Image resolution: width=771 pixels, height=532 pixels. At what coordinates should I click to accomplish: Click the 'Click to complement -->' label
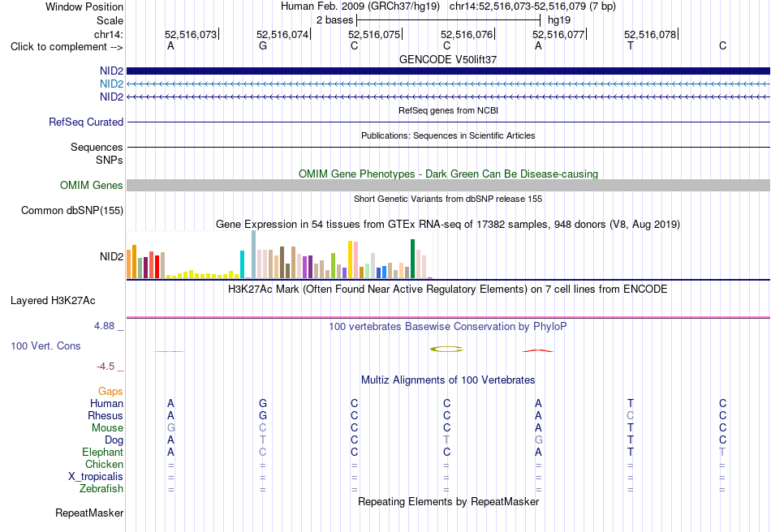coord(67,47)
